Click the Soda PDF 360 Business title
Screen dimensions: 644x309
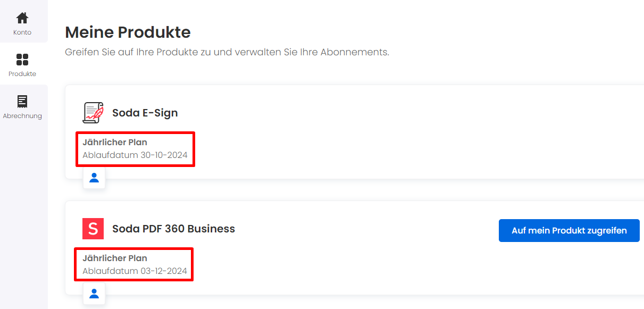pyautogui.click(x=173, y=229)
